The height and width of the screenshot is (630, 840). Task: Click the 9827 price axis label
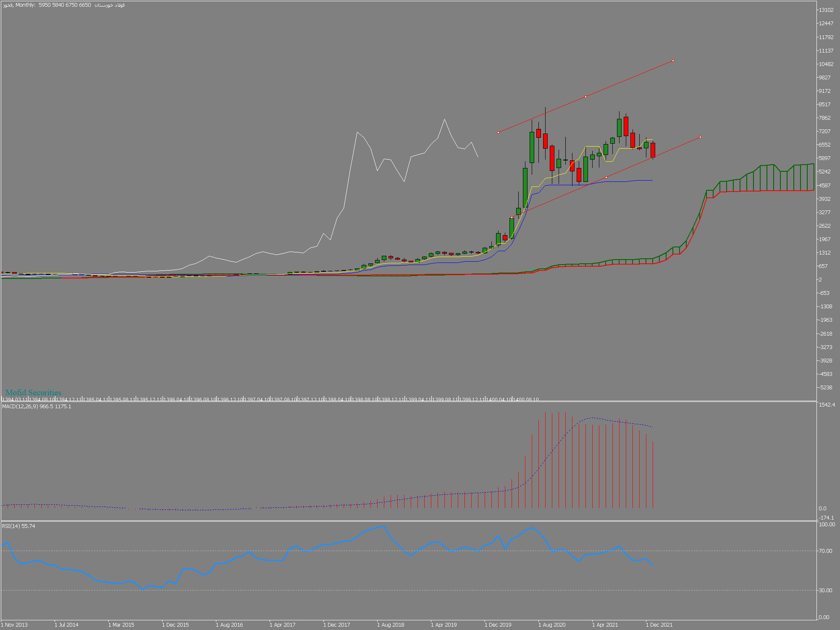tap(825, 78)
